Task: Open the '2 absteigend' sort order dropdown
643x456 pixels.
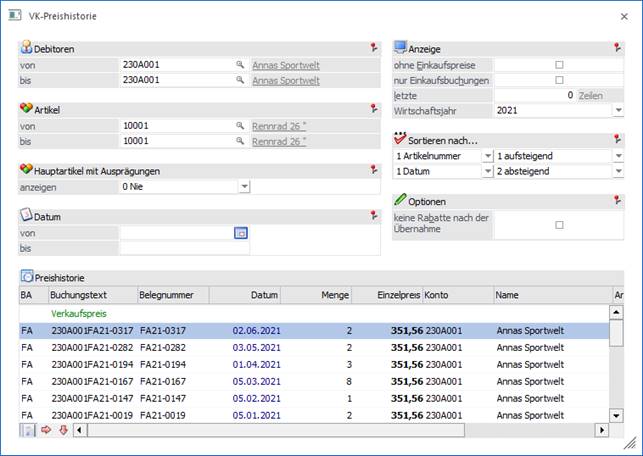Action: (x=618, y=172)
